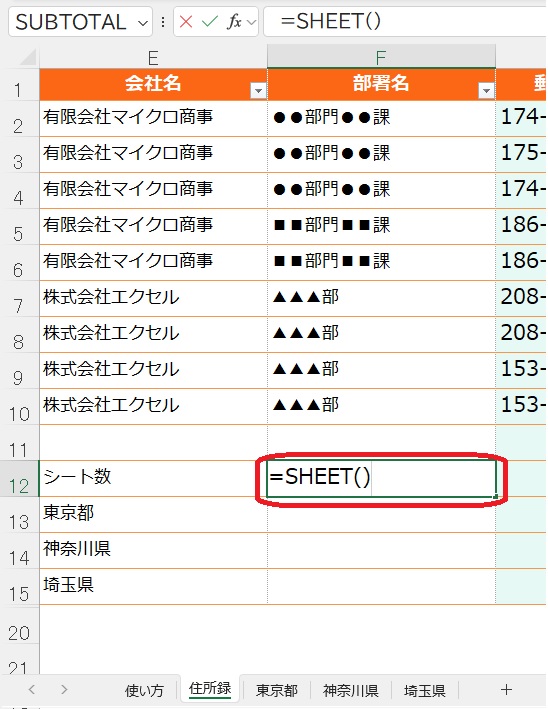Viewport: 548px width, 709px height.
Task: Select column E header
Action: [x=153, y=58]
